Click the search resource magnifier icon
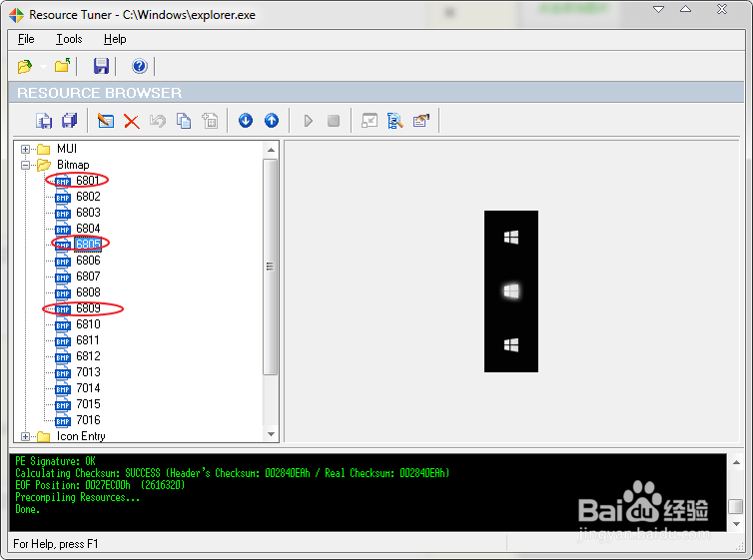Viewport: 753px width, 560px height. point(394,121)
